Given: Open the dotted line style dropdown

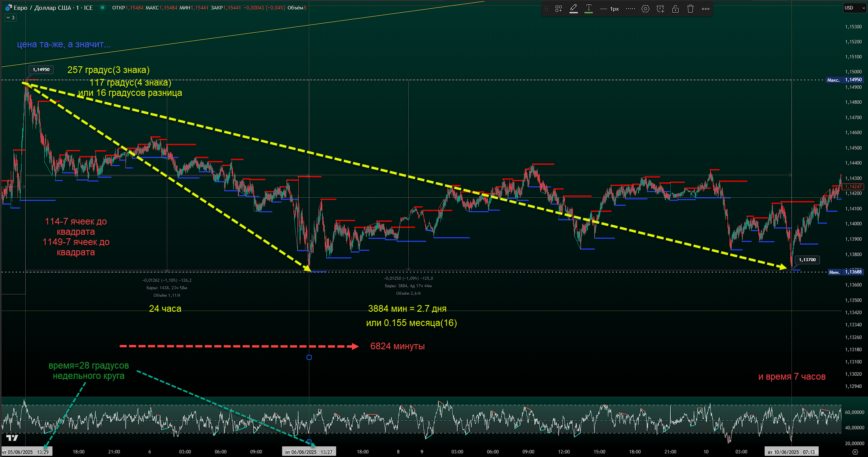Looking at the screenshot, I should 630,9.
